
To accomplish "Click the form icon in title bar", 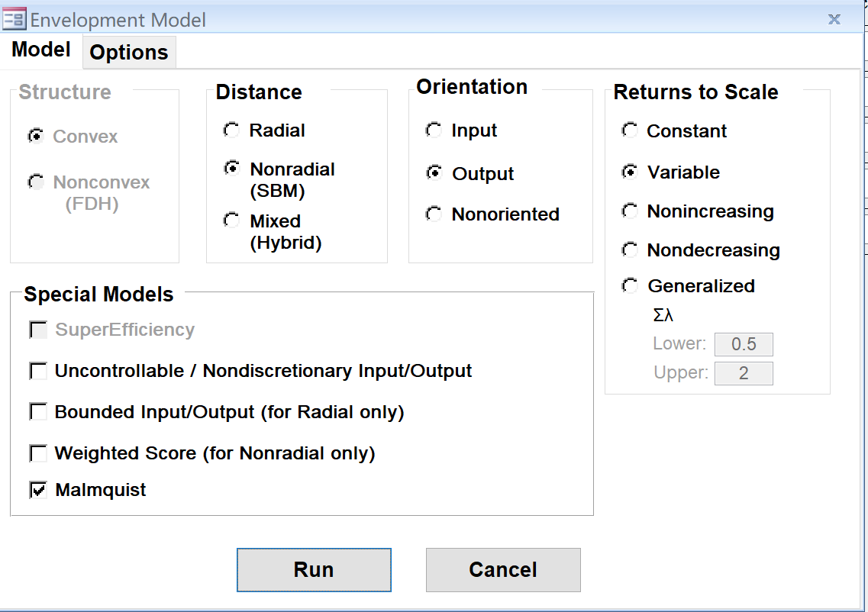I will point(15,19).
